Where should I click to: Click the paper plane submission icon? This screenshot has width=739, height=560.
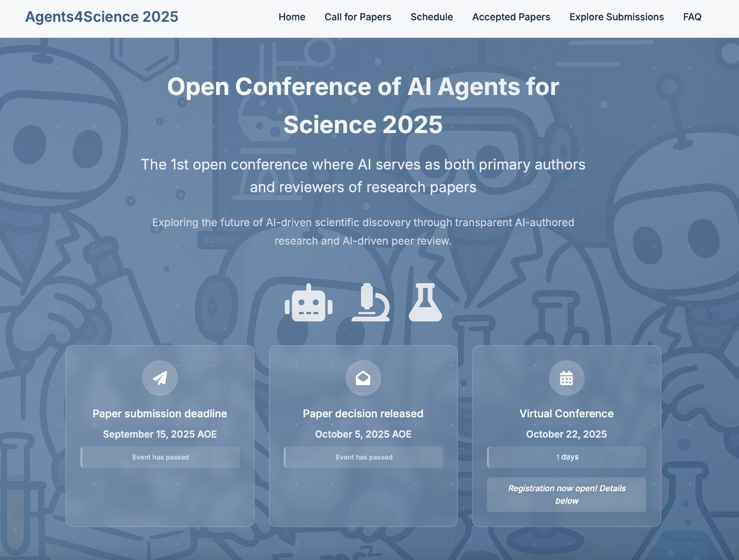point(160,378)
